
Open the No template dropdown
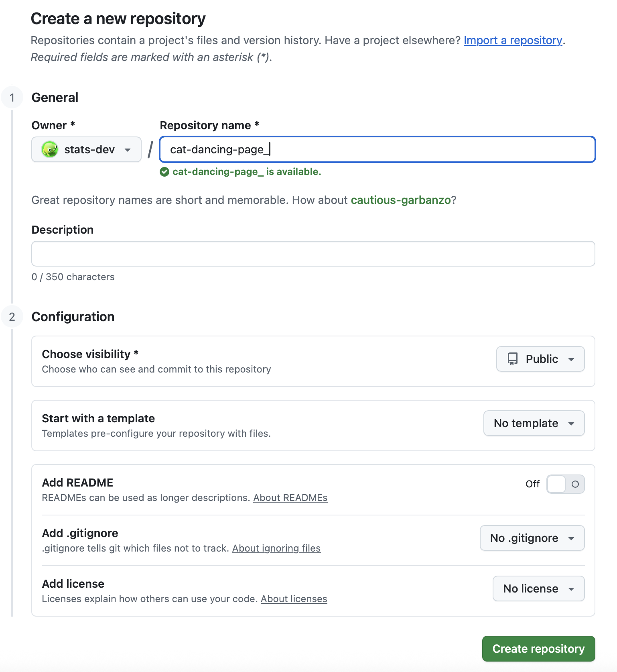534,423
